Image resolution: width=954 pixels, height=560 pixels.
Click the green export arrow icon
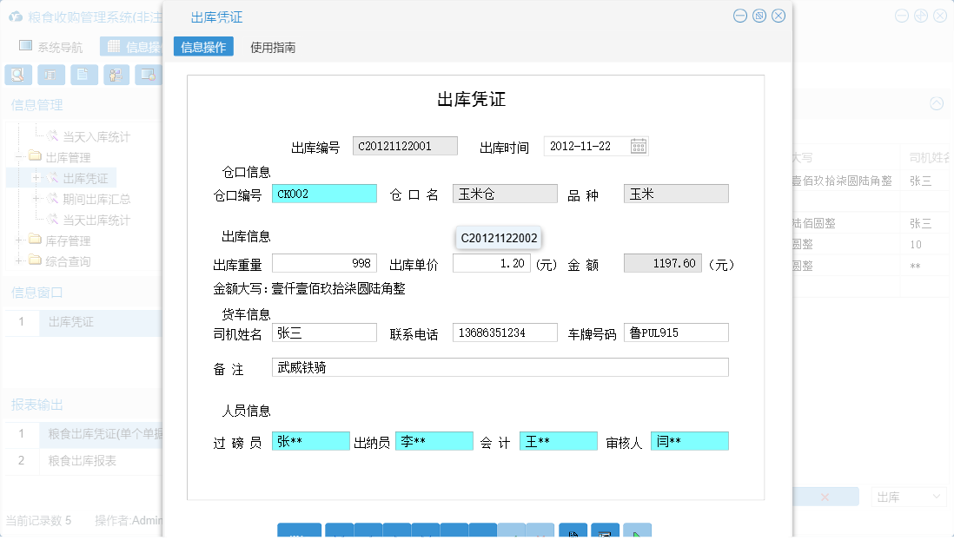639,533
